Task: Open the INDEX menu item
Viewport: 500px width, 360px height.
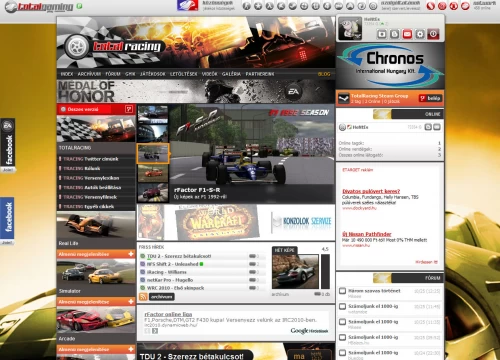Action: click(67, 74)
